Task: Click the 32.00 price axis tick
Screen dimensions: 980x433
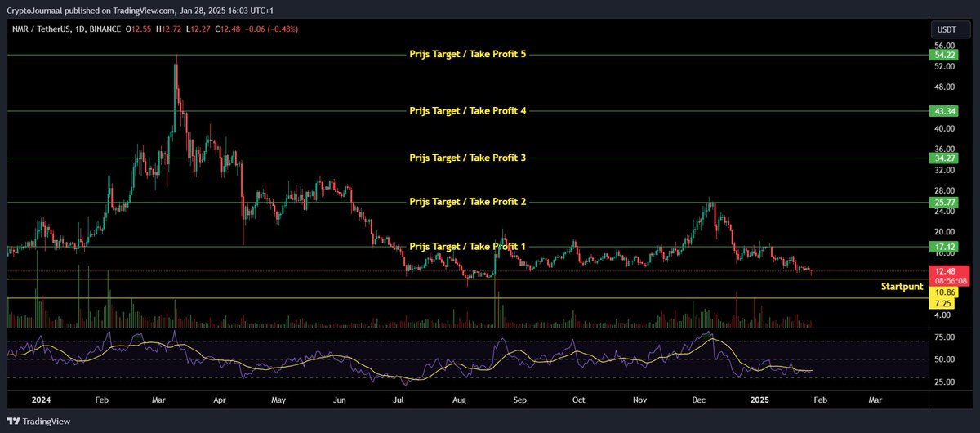Action: [946, 170]
